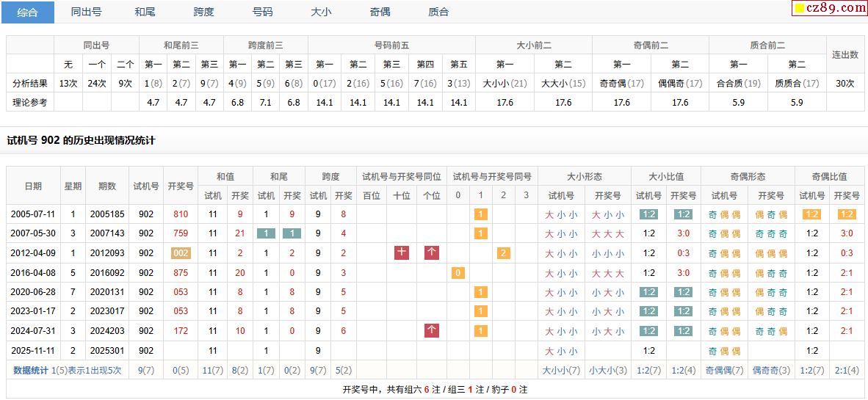This screenshot has width=868, height=400.
Task: Click the red 十 badge in 2012-04-09 row
Action: 402,253
